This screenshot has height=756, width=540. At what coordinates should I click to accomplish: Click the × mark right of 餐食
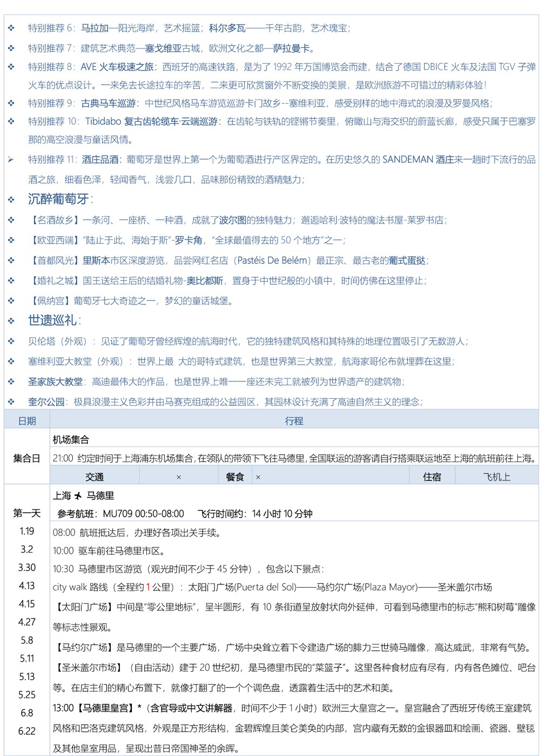click(258, 477)
